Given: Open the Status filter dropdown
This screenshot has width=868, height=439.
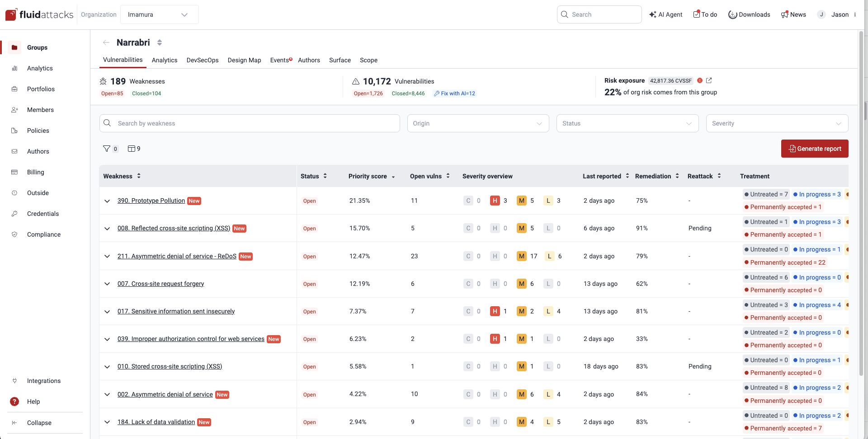Looking at the screenshot, I should [627, 123].
